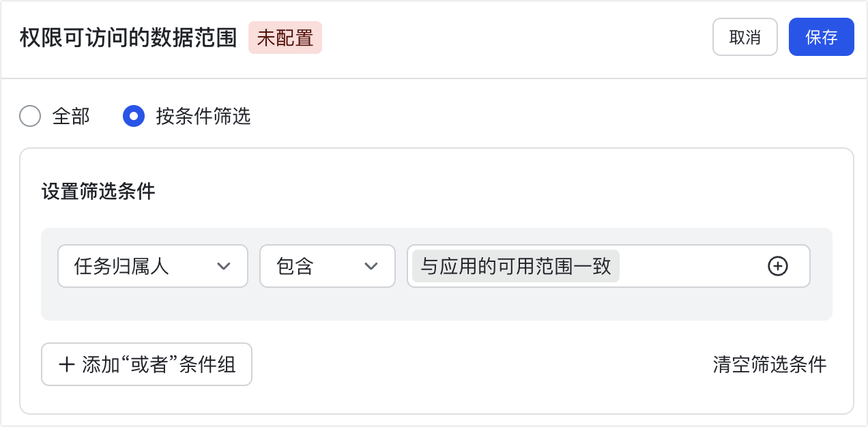
Task: Click the chevron arrow beside 包含
Action: [371, 266]
